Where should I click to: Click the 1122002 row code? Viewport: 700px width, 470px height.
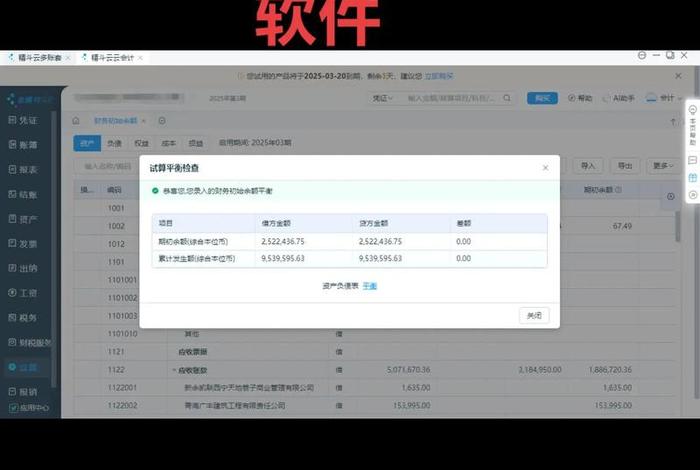pyautogui.click(x=122, y=406)
